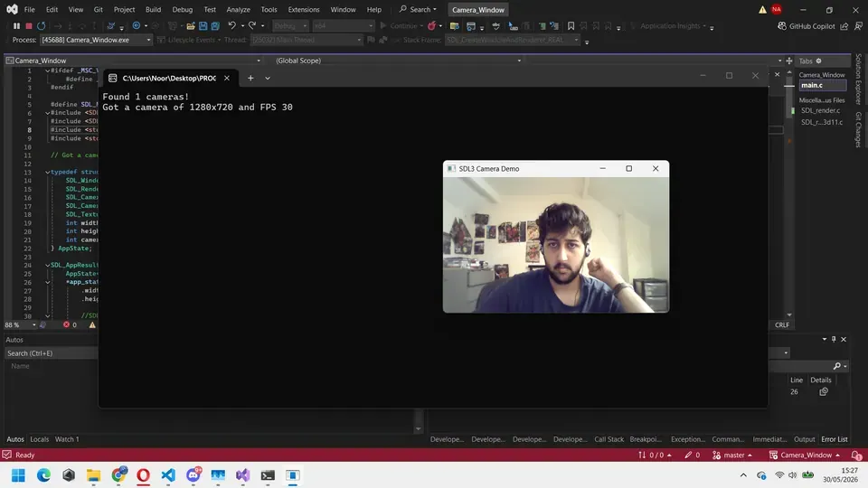Open the GitHub Copilot button
Viewport: 868px width, 488px height.
(x=806, y=26)
